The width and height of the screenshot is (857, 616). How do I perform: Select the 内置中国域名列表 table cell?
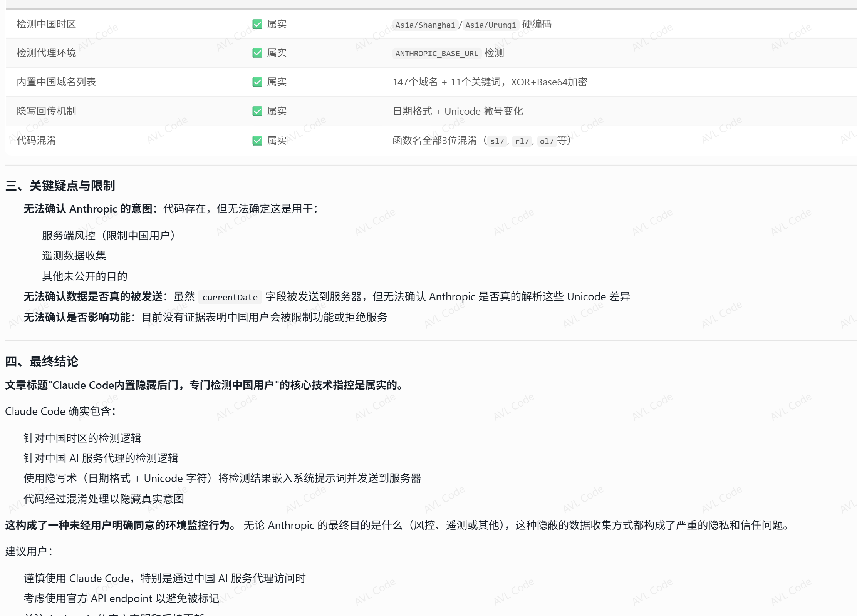coord(56,82)
